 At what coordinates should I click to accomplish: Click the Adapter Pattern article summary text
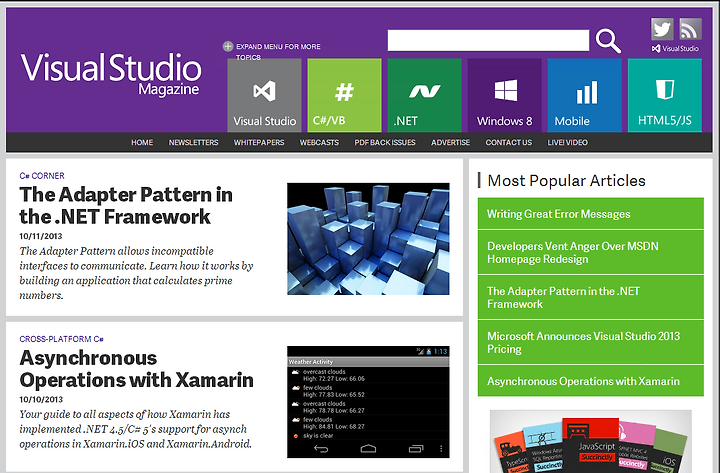[136, 273]
